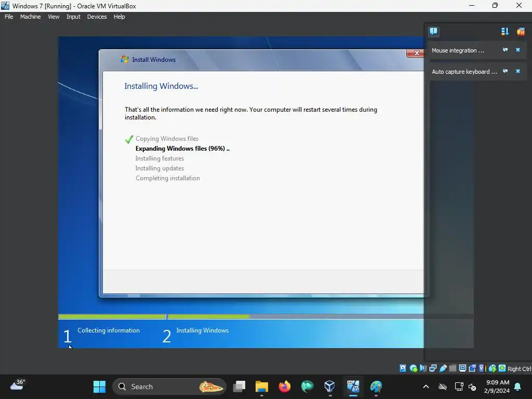Image resolution: width=532 pixels, height=399 pixels.
Task: Click the Completing installation step
Action: point(168,178)
